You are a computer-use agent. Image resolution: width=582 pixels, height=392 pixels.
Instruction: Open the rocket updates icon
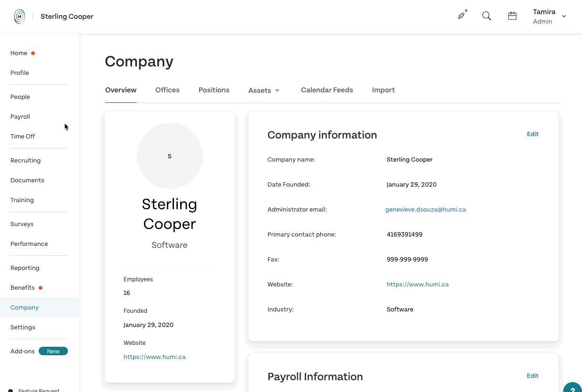461,16
